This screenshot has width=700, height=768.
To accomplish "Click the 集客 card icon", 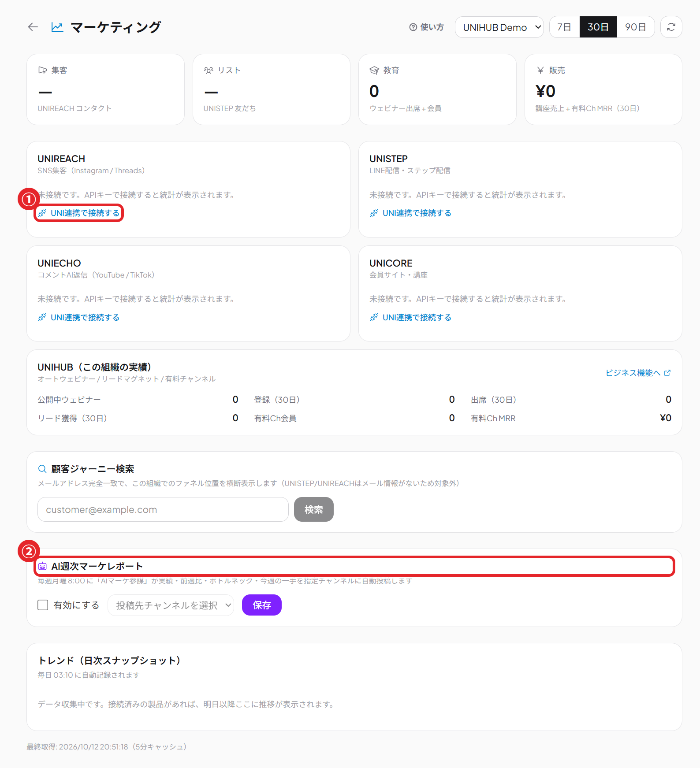I will pos(43,70).
